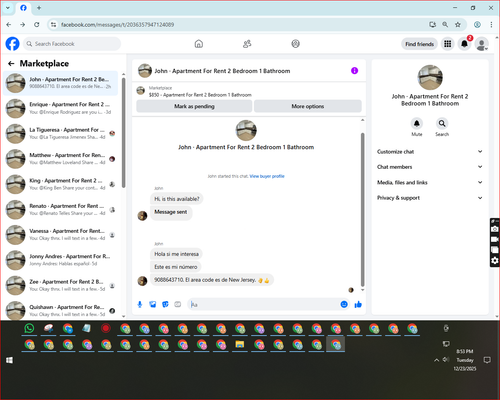Click the purple conversation info icon

coord(354,71)
